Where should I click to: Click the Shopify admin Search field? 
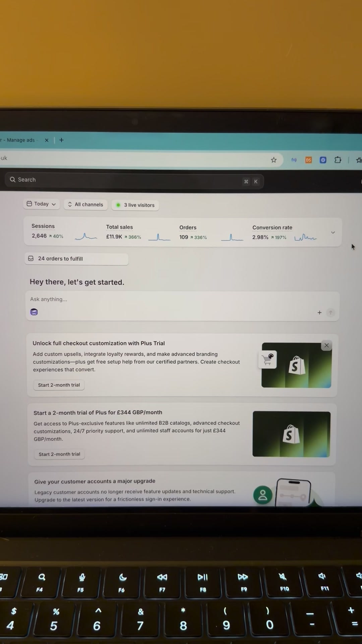[134, 180]
